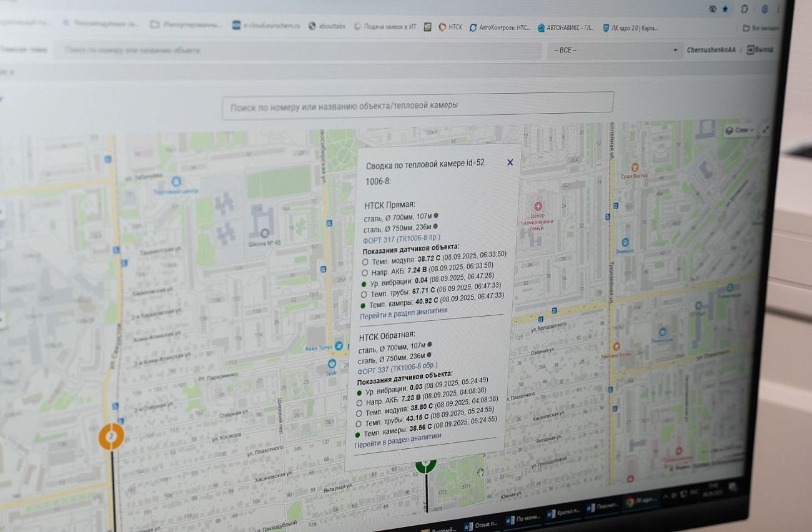This screenshot has height=532, width=812.
Task: Bookmark this page with the star icon
Action: (x=725, y=9)
